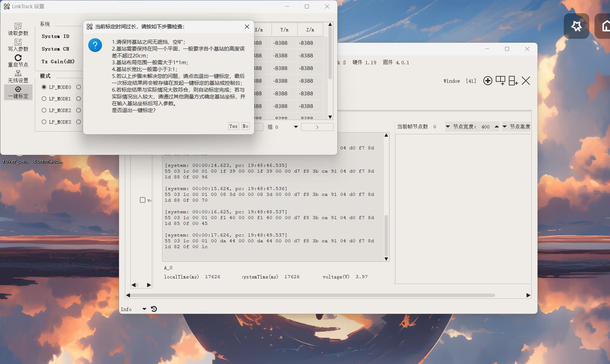The image size is (610, 364).
Task: Click the 重启节点 restart node icon
Action: click(x=18, y=58)
